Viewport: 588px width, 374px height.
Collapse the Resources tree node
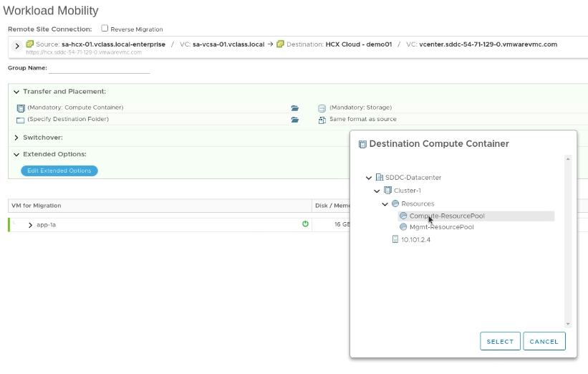[x=385, y=204]
